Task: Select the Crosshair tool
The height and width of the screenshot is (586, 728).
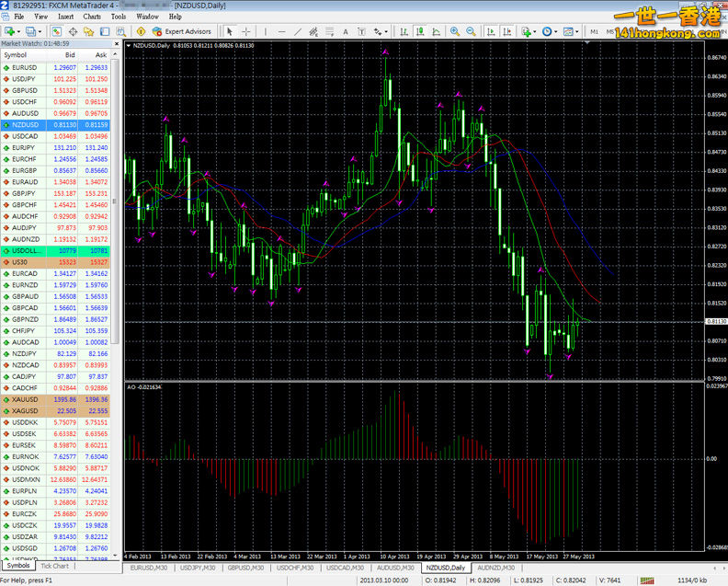Action: tap(246, 31)
